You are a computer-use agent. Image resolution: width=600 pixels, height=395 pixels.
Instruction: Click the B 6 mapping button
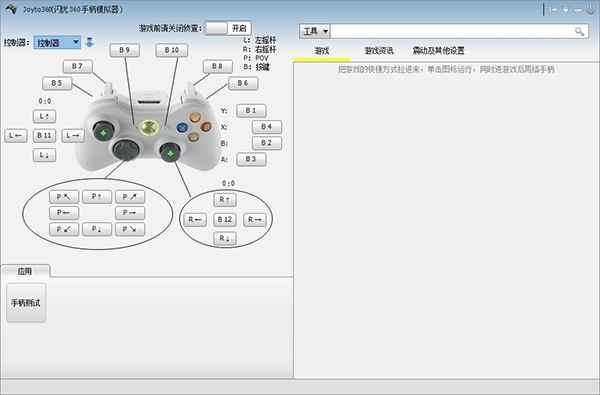point(243,83)
